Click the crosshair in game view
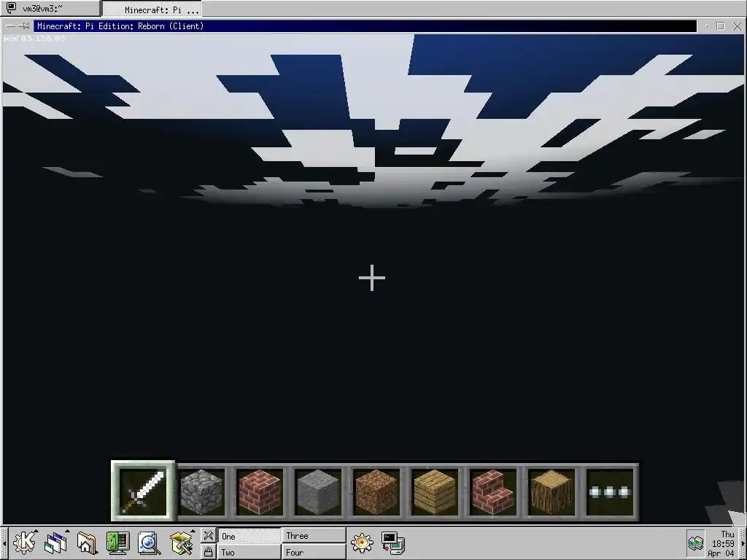Viewport: 747px width, 560px height. click(x=372, y=278)
